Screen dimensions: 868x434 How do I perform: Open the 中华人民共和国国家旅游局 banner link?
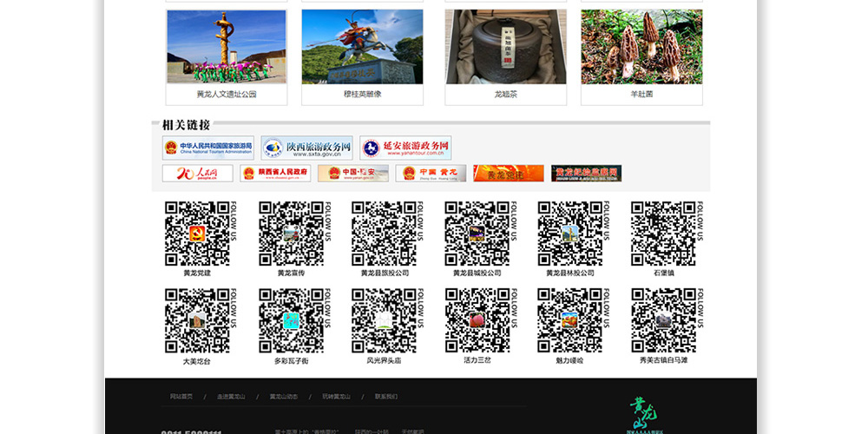208,148
